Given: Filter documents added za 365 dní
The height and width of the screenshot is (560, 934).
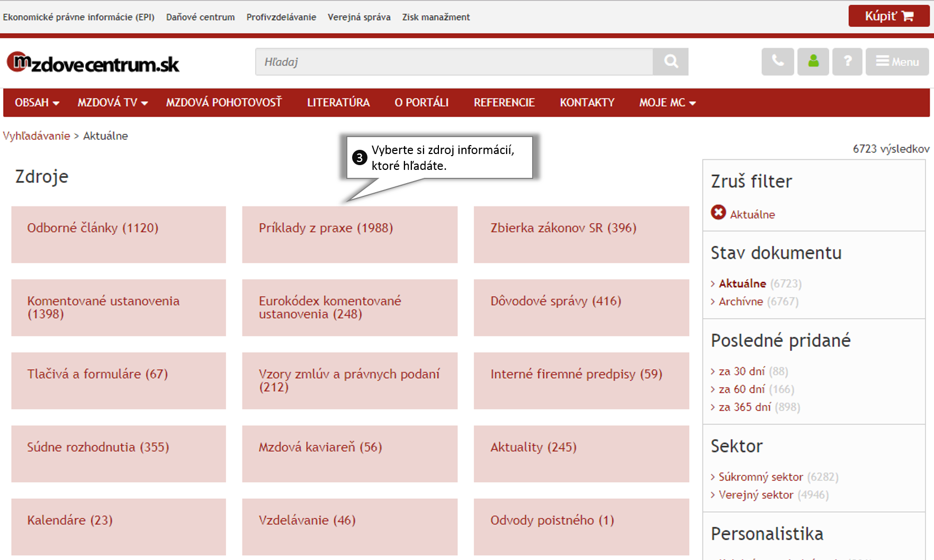Looking at the screenshot, I should 745,408.
